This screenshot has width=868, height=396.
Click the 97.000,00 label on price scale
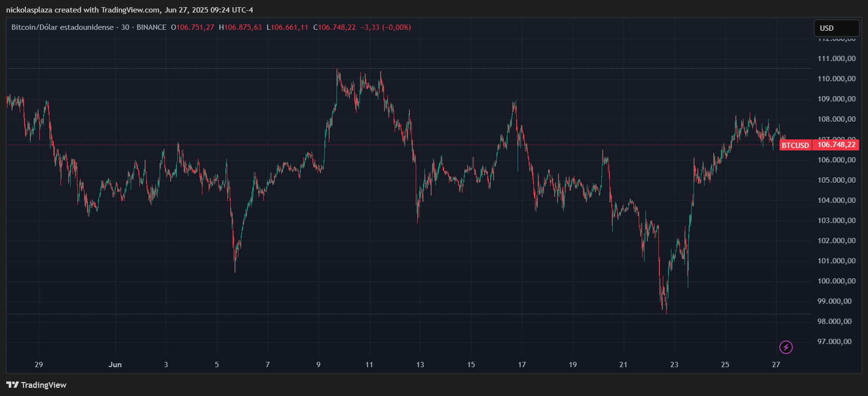click(834, 342)
